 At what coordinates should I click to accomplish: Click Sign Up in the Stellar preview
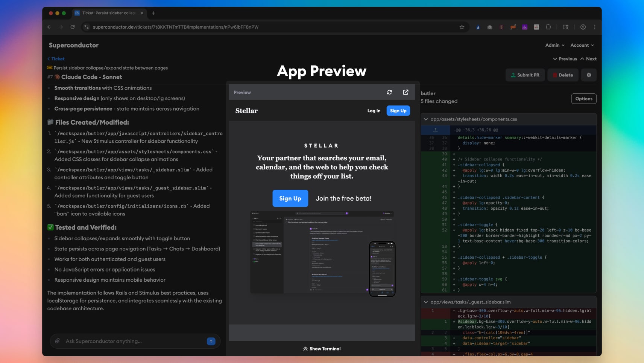[290, 198]
